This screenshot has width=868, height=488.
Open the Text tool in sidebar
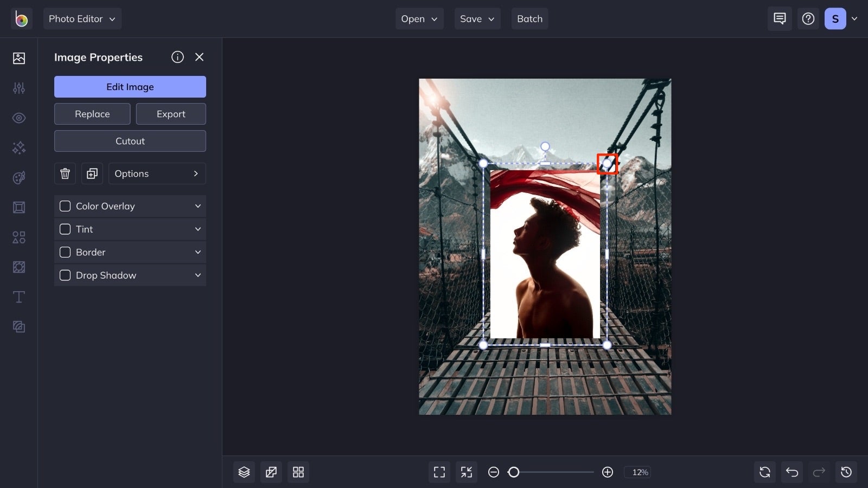[19, 297]
